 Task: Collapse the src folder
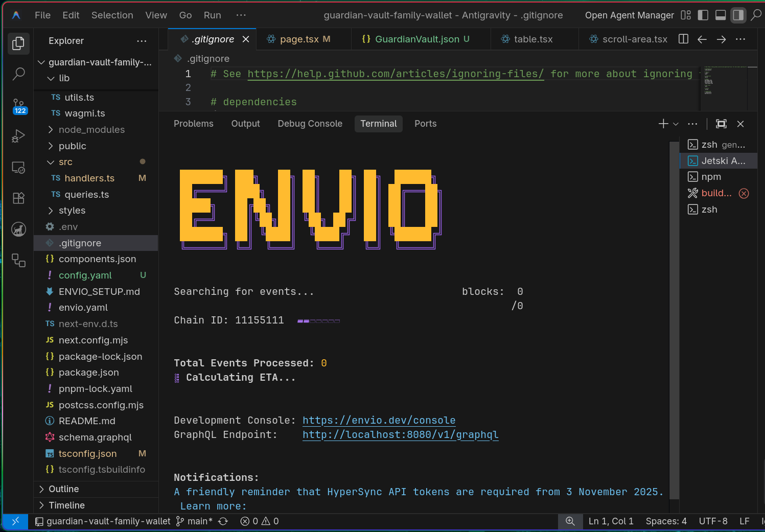coord(51,162)
